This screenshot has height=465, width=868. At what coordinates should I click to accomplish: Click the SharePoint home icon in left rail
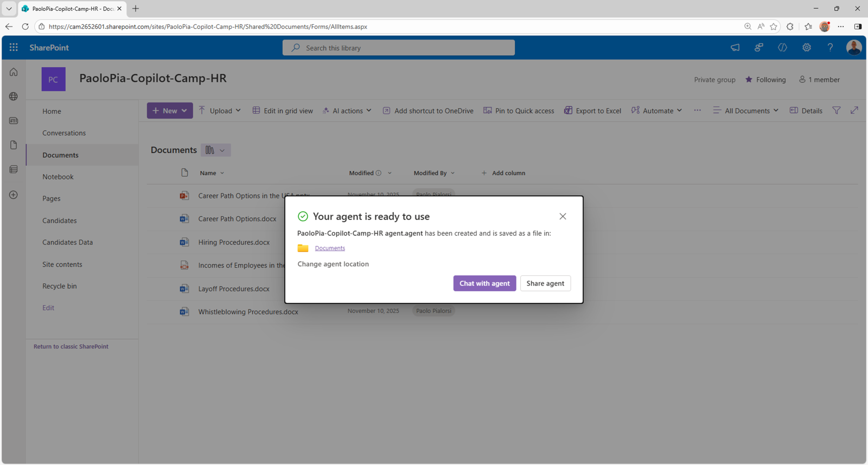tap(14, 72)
